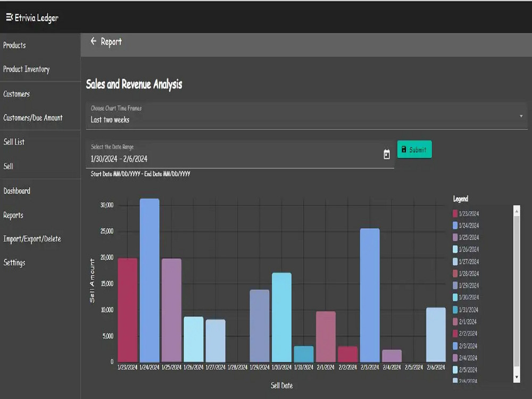Click the 1/25/2024 purple bar
This screenshot has width=532, height=399.
pos(171,310)
